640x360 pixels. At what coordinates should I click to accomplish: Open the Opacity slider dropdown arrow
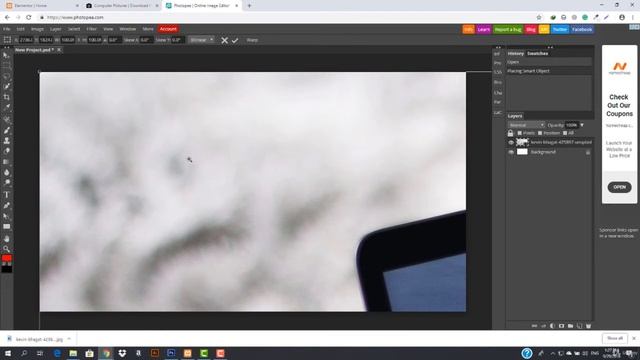pos(582,125)
